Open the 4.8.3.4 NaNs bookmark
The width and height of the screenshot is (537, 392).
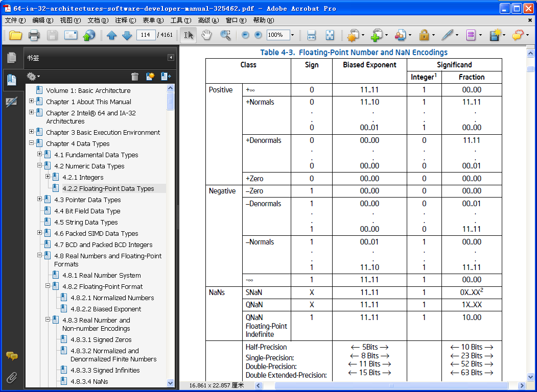click(x=89, y=381)
